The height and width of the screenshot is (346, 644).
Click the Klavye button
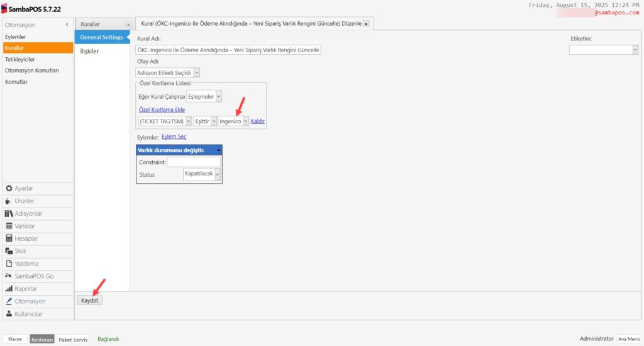15,339
